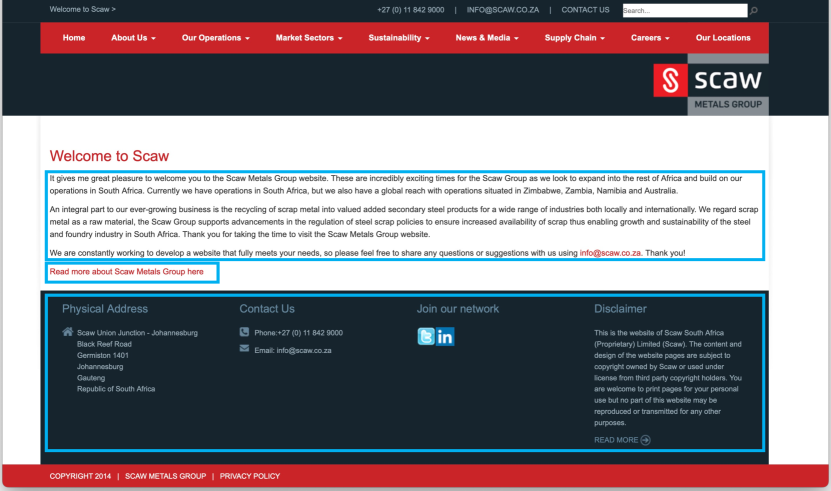Click the Welcome to Scaw page heading
The height and width of the screenshot is (491, 831).
point(109,156)
